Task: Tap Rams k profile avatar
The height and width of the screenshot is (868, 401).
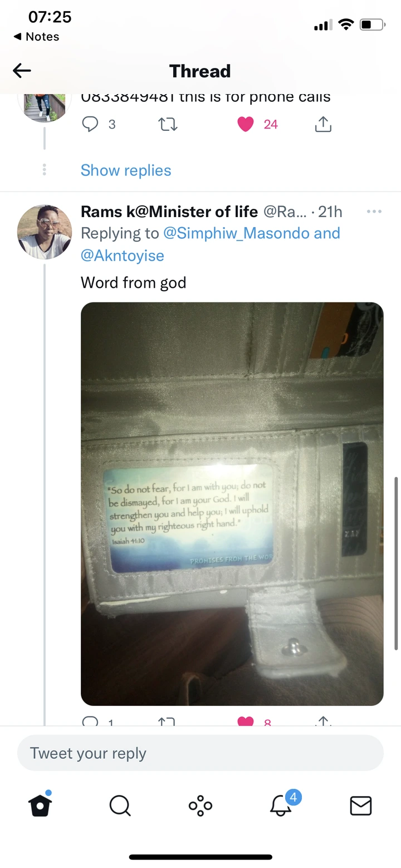Action: (x=45, y=232)
